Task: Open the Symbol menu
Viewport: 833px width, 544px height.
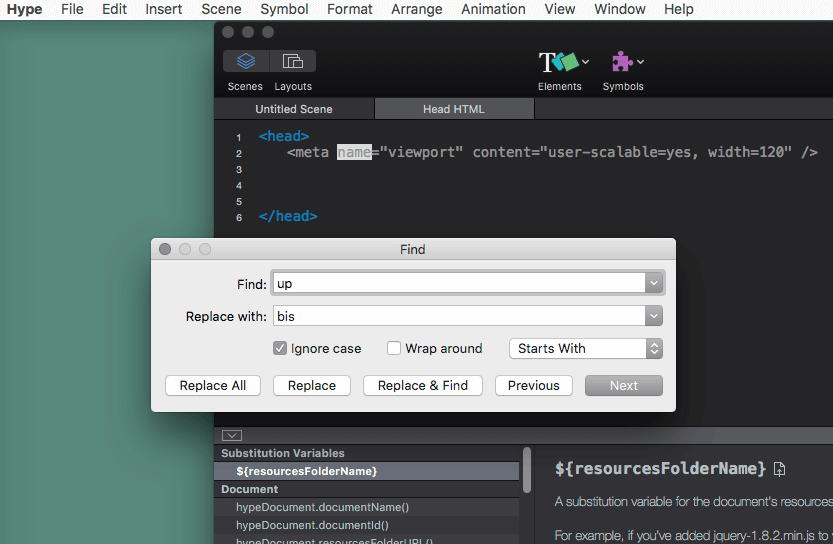Action: pyautogui.click(x=284, y=9)
